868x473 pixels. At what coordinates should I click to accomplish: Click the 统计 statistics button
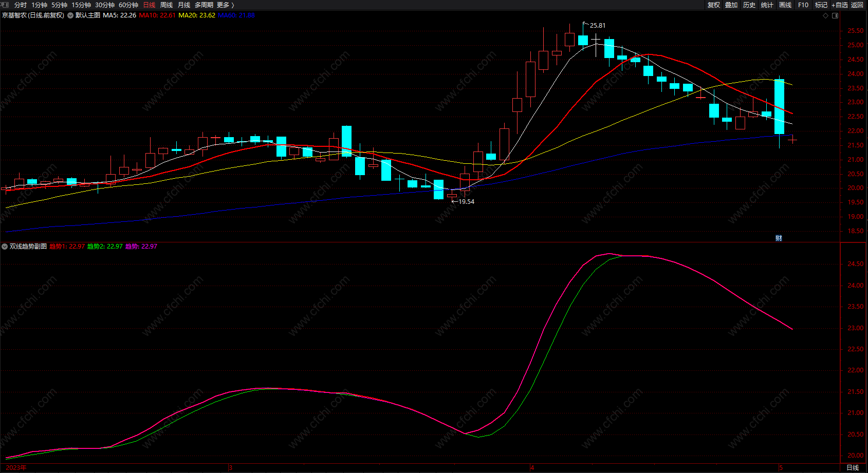767,5
